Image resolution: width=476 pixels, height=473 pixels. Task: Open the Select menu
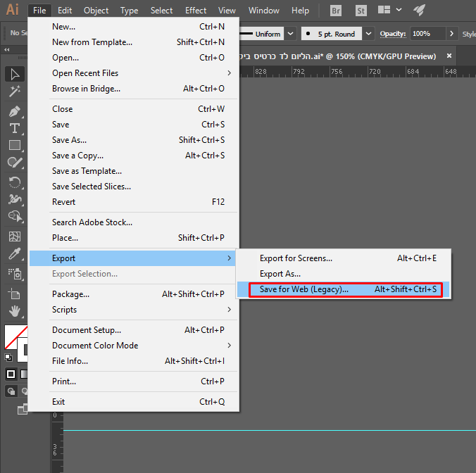coord(161,11)
